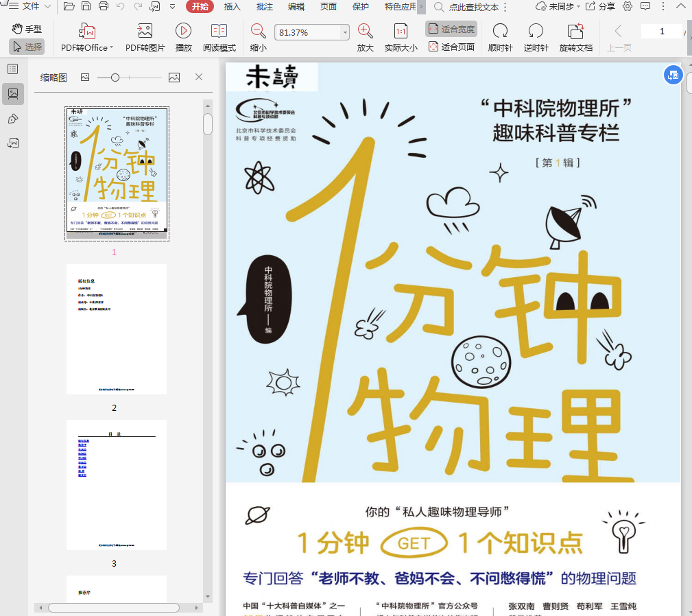Select page 2 thumbnail

[117, 329]
